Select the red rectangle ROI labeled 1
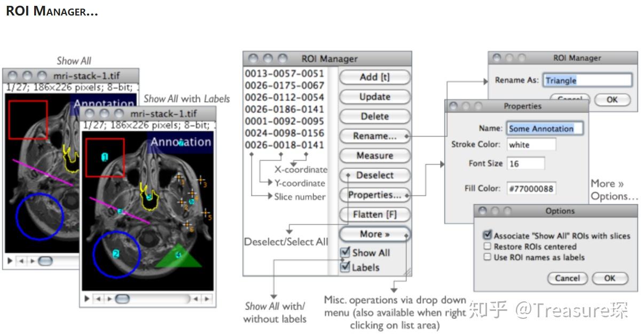Viewport: 644px width, 336px height. click(x=105, y=158)
